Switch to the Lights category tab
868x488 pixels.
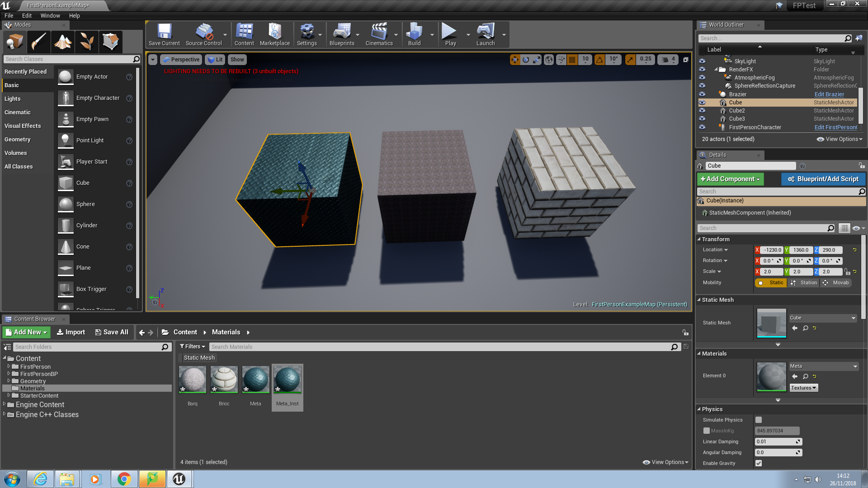point(13,99)
